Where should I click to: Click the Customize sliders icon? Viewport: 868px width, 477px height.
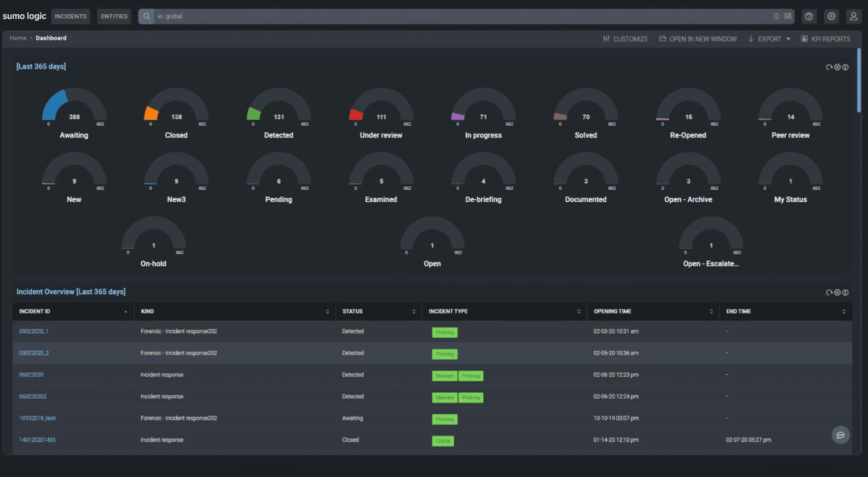(x=606, y=39)
